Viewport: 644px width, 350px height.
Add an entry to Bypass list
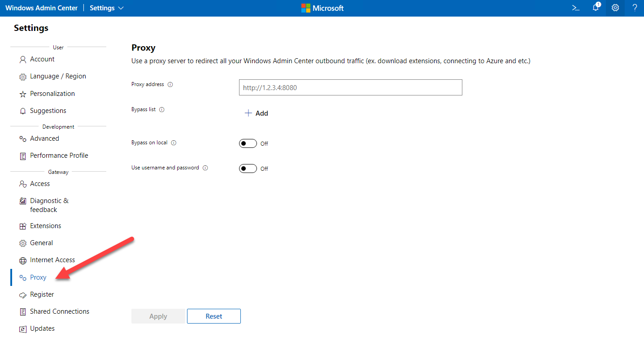[x=256, y=113]
